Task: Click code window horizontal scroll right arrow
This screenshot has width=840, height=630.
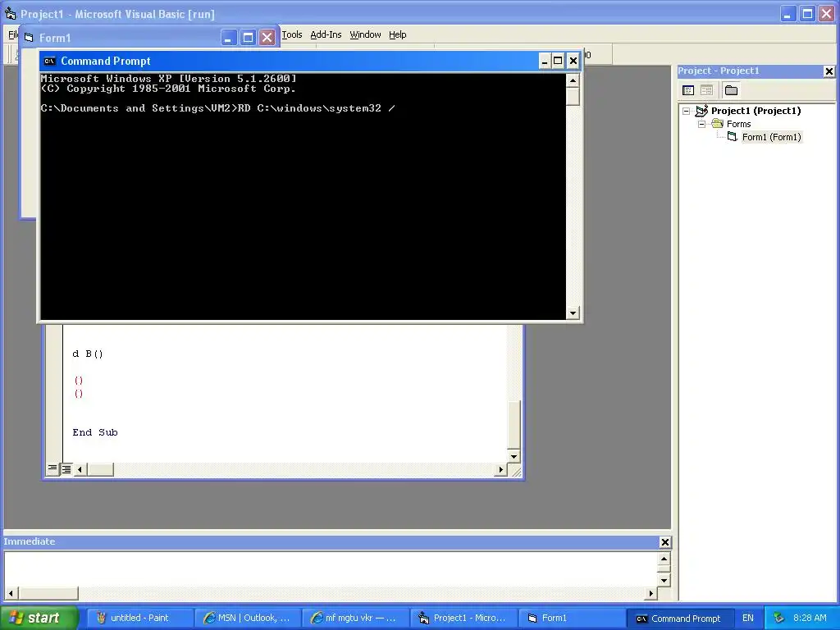Action: tap(501, 469)
